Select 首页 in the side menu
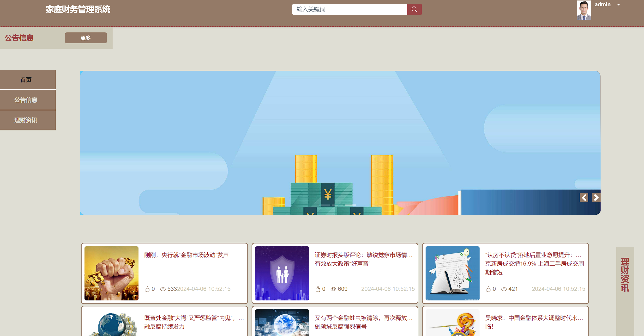644x336 pixels. 26,80
